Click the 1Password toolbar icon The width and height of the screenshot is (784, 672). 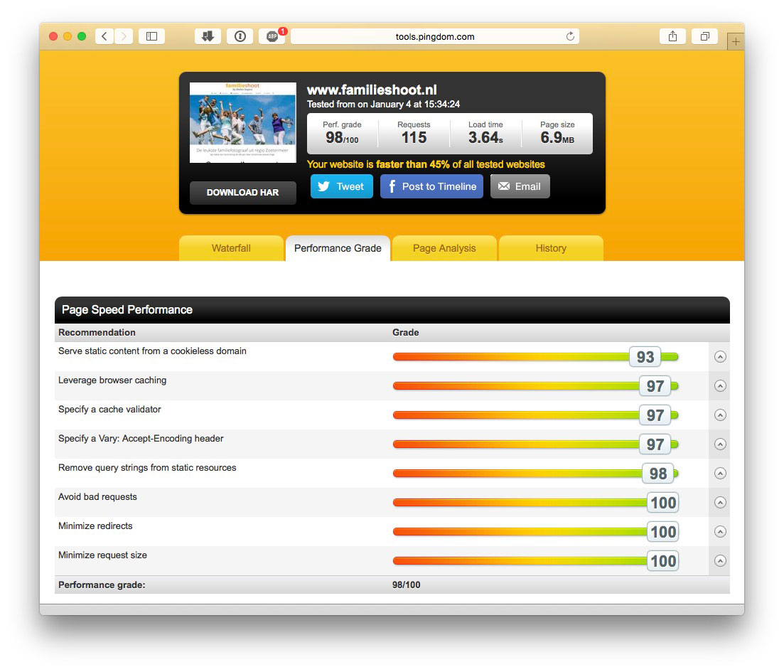click(240, 36)
